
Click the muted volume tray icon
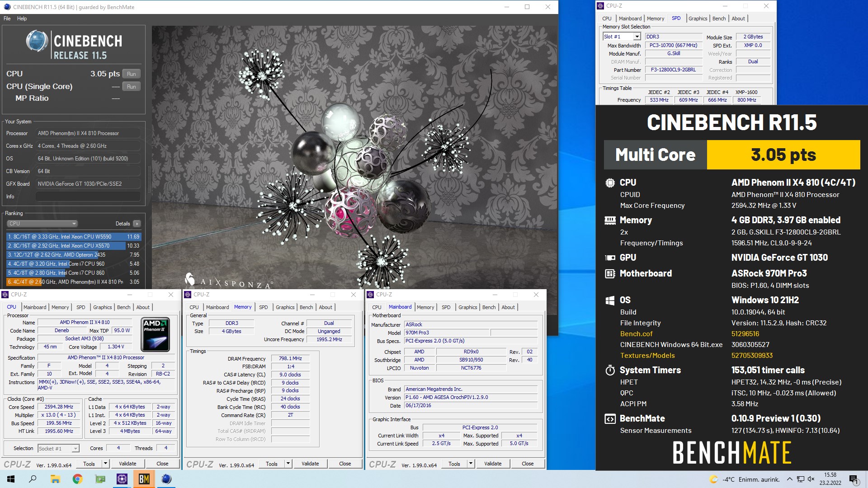tap(811, 479)
